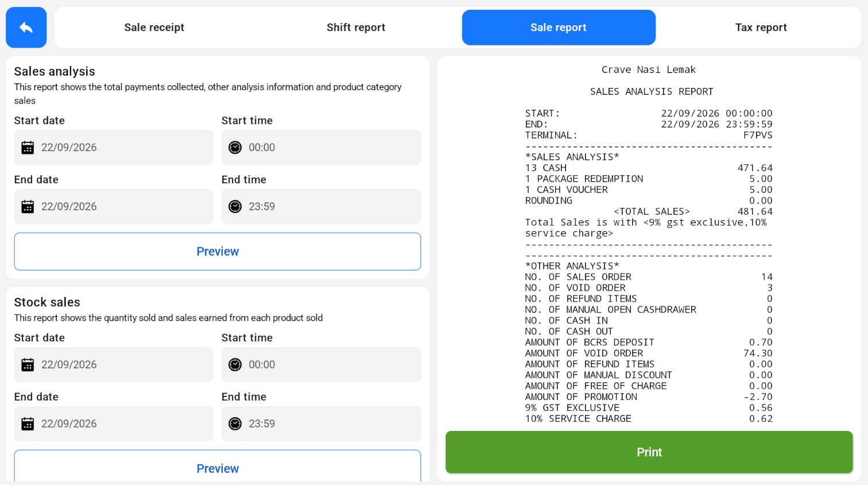This screenshot has height=485, width=868.
Task: Open clock icon for Sales analysis end time
Action: point(235,207)
